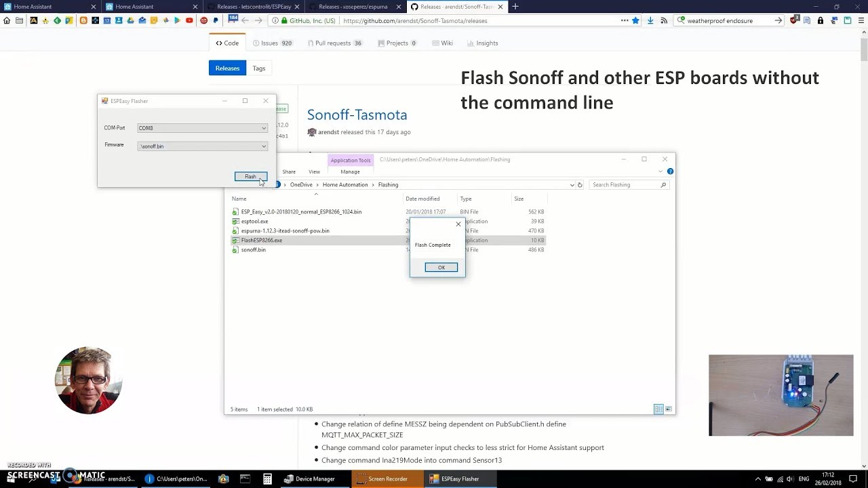Open the page actions three-dots menu
The image size is (868, 488).
pyautogui.click(x=624, y=21)
